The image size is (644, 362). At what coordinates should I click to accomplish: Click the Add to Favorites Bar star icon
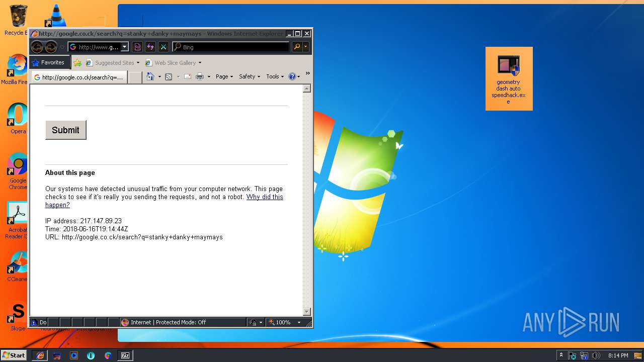tap(77, 63)
